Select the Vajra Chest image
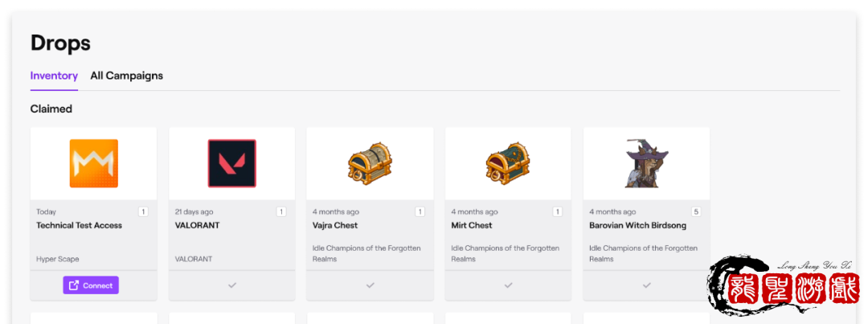 (x=370, y=164)
